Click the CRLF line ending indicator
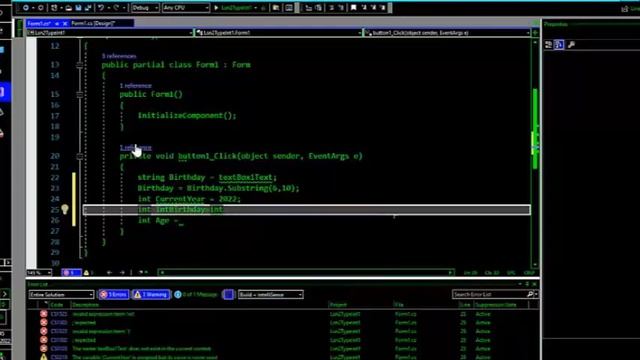This screenshot has width=640, height=360. click(529, 273)
